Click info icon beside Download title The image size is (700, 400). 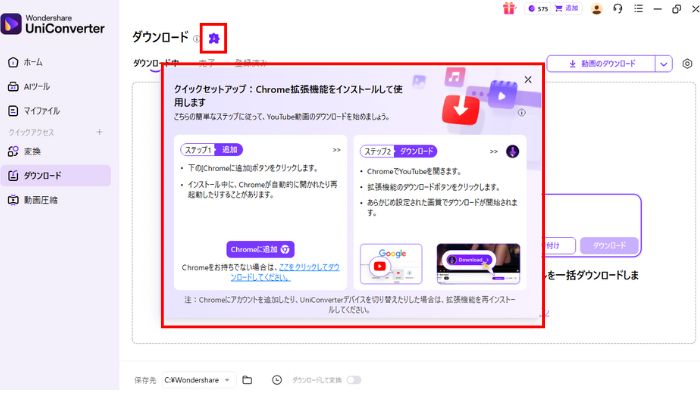coord(196,39)
